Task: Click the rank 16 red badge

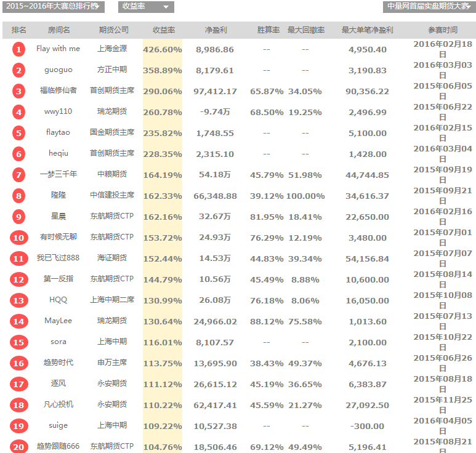Action: pyautogui.click(x=18, y=364)
